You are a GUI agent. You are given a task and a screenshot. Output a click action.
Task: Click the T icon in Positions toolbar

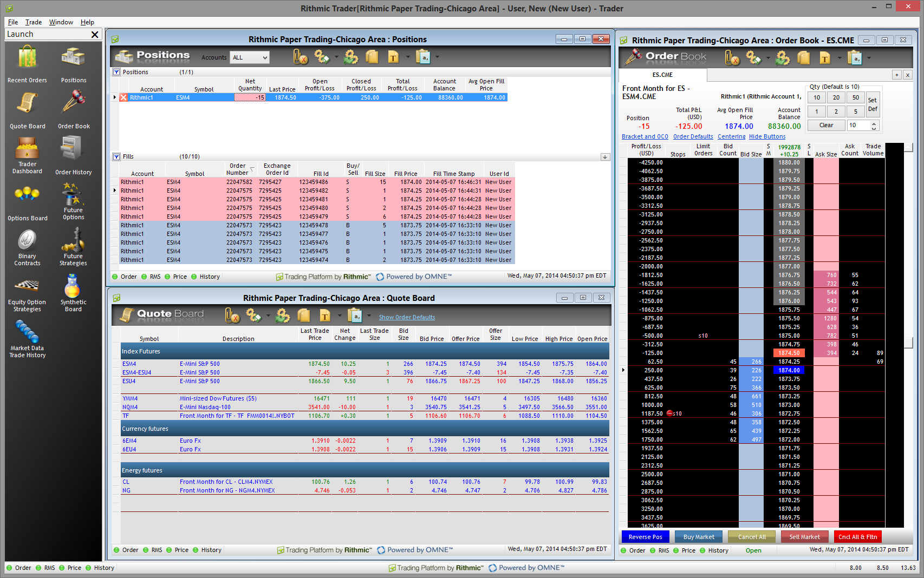pyautogui.click(x=393, y=56)
